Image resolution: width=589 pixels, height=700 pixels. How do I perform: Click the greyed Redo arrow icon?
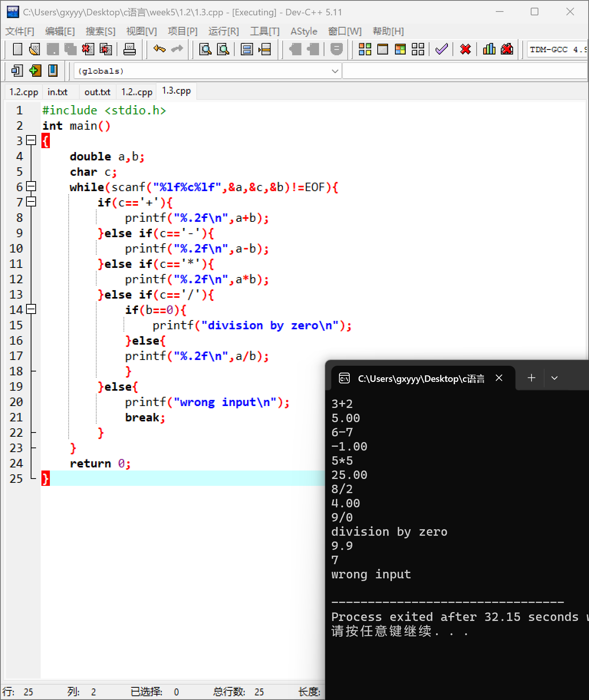coord(177,49)
